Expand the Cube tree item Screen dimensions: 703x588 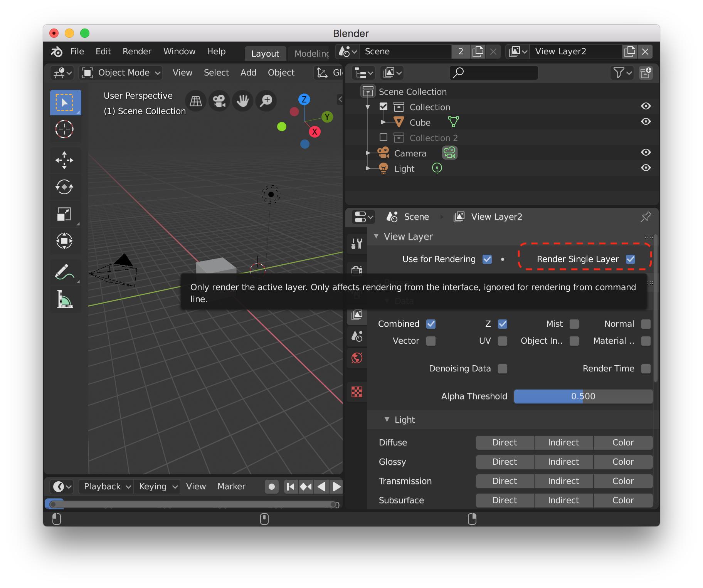tap(383, 122)
